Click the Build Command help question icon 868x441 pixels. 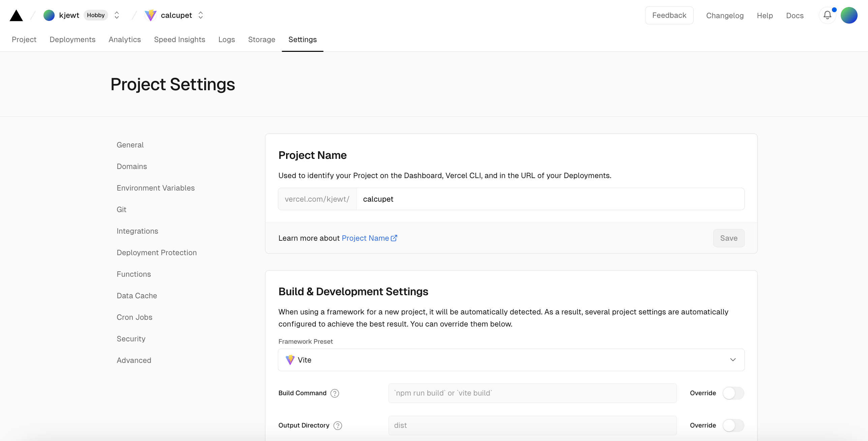coord(335,393)
